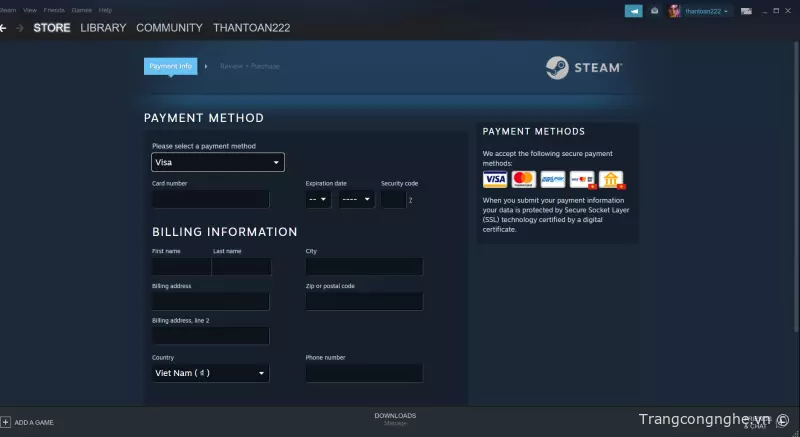Click the Steam logo on the page

(x=585, y=68)
